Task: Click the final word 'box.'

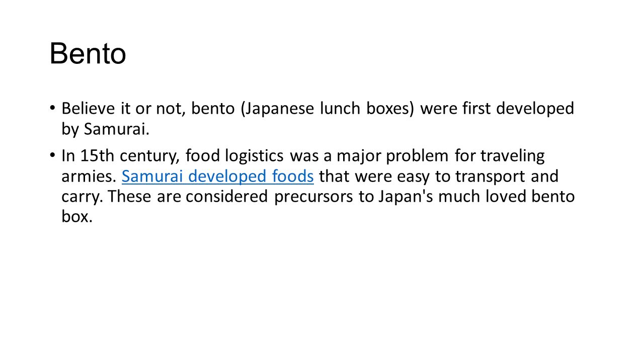Action: click(77, 217)
